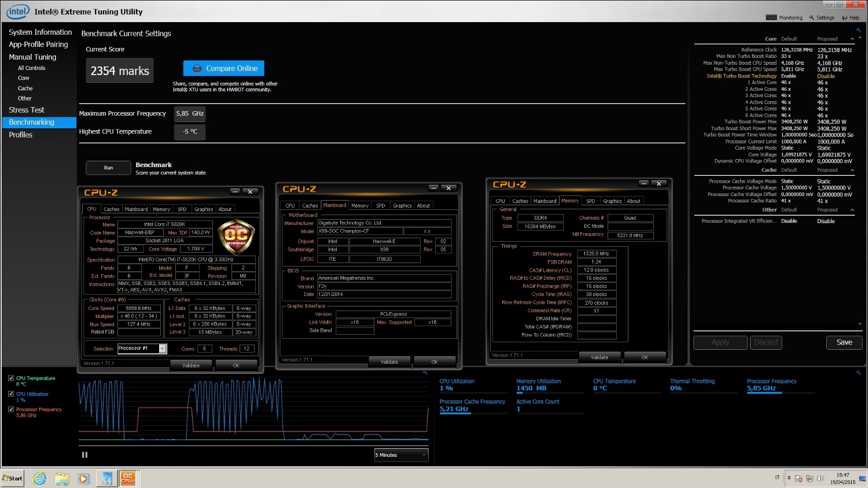This screenshot has width=868, height=488.
Task: Click blue wrench icon above monitoring tiles
Action: pyautogui.click(x=858, y=372)
